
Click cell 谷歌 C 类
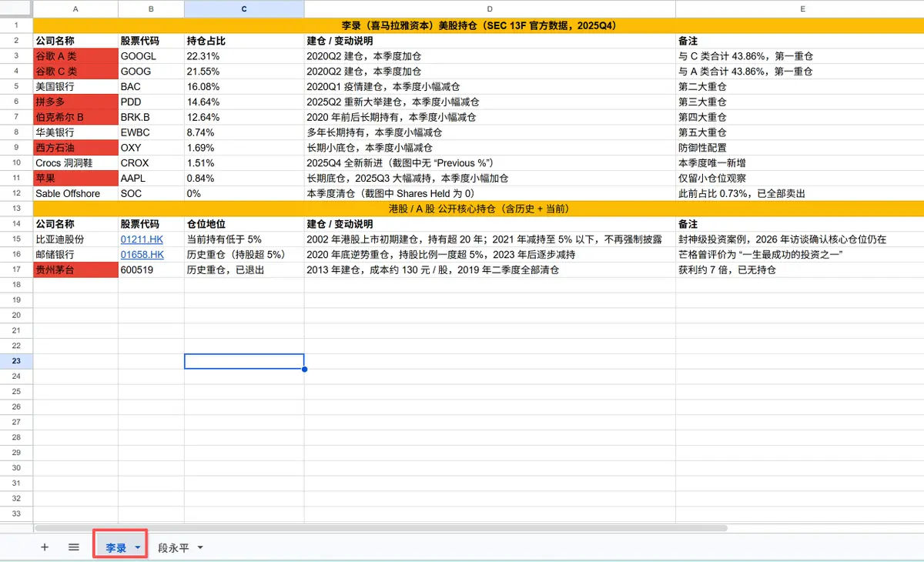click(75, 72)
